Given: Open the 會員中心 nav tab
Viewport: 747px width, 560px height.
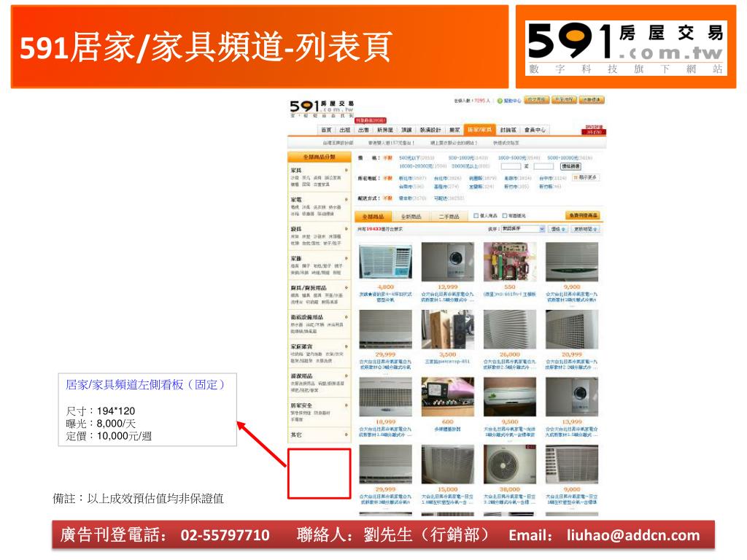Looking at the screenshot, I should 535,130.
